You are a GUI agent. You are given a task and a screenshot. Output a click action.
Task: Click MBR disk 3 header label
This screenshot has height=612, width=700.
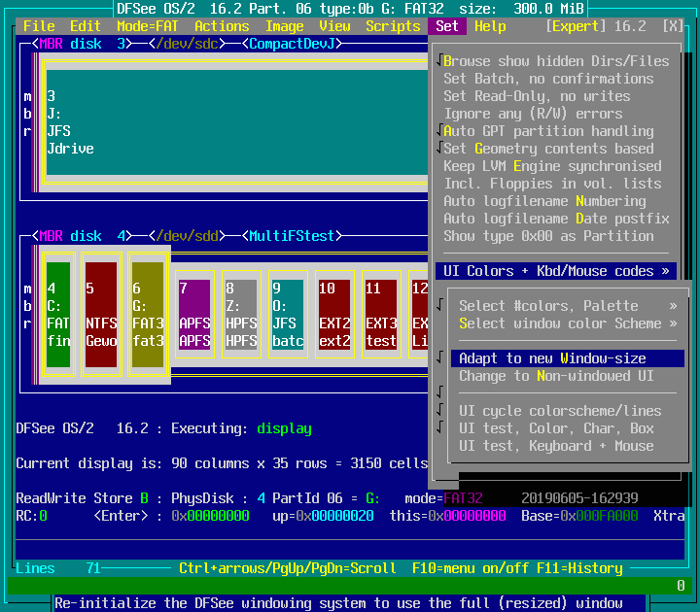click(82, 44)
